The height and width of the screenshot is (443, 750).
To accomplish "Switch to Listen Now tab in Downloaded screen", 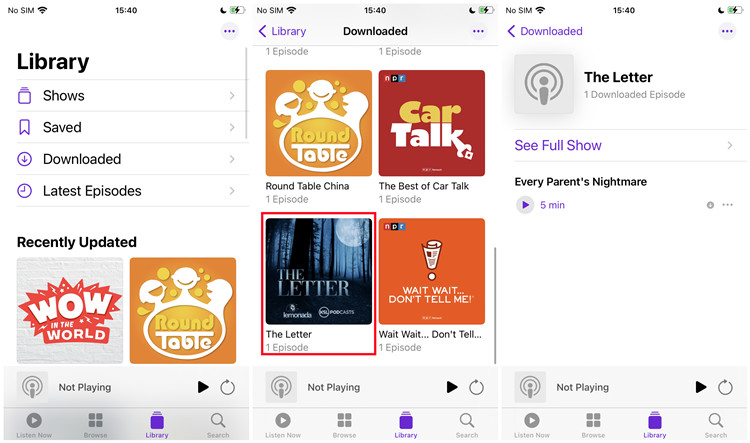I will tap(283, 425).
